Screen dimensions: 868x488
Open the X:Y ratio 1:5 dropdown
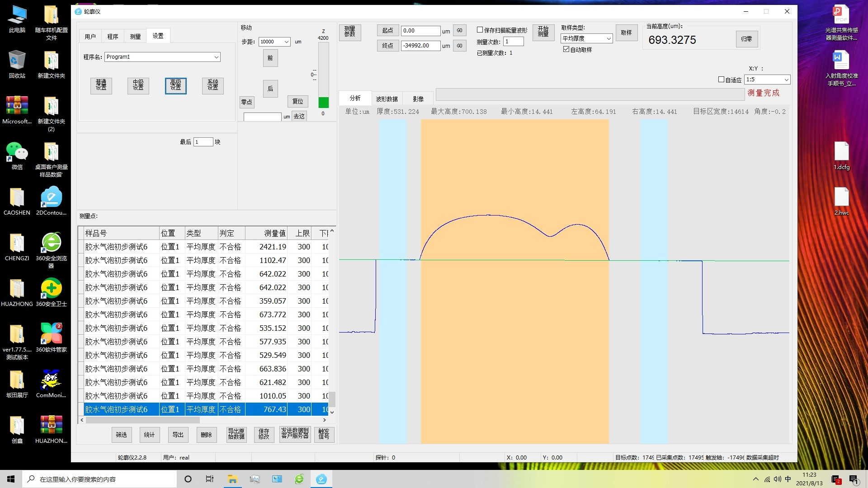coord(786,80)
